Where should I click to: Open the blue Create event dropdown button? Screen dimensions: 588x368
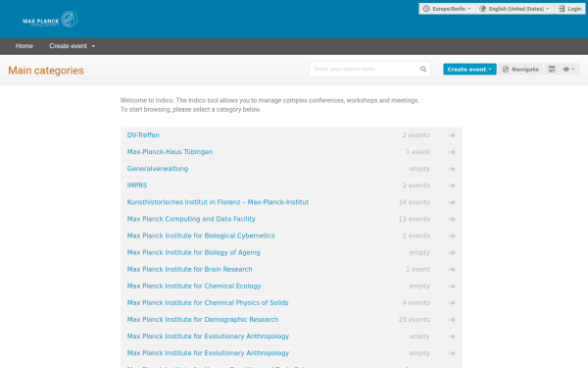(x=469, y=69)
